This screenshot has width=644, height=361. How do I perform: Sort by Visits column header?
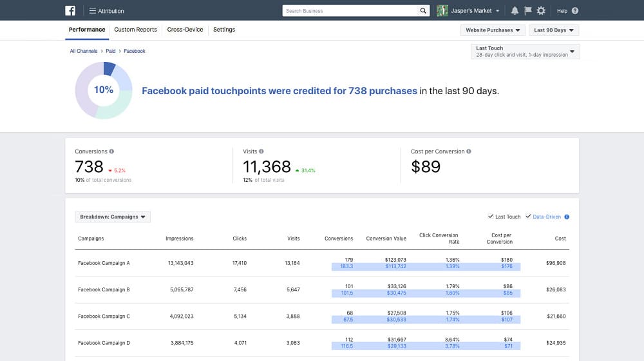[x=293, y=239]
